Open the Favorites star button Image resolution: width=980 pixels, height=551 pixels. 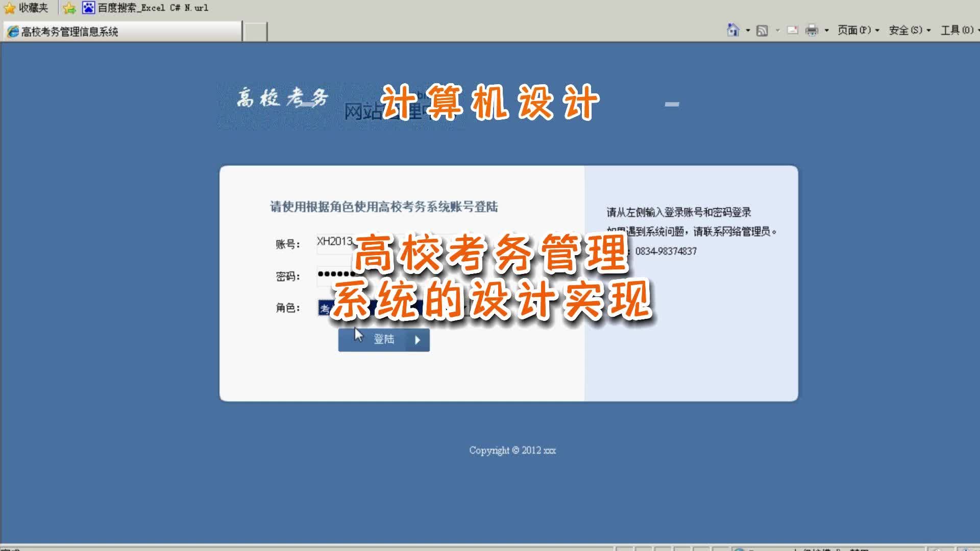click(x=26, y=8)
